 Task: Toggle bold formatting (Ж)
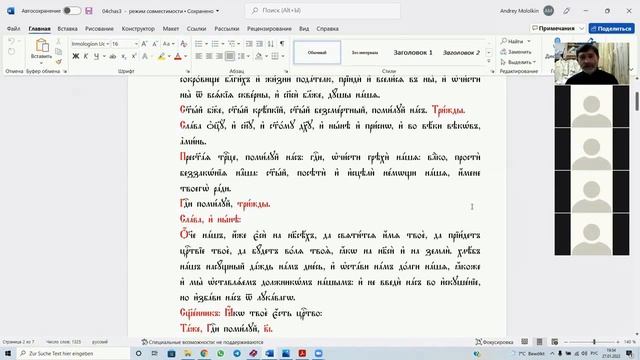(x=76, y=56)
